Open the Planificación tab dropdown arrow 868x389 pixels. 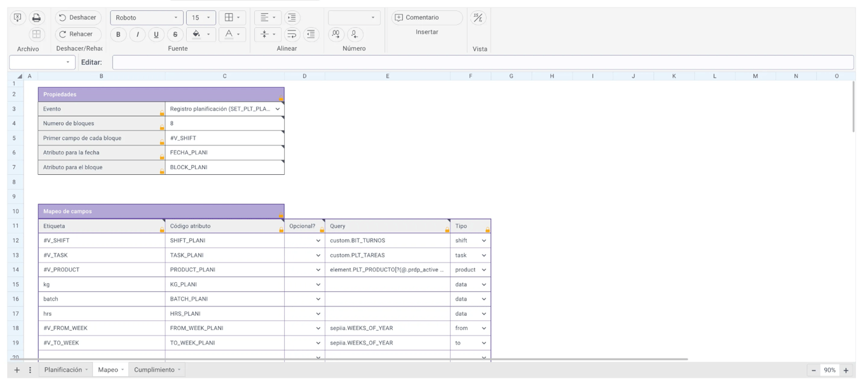click(86, 370)
